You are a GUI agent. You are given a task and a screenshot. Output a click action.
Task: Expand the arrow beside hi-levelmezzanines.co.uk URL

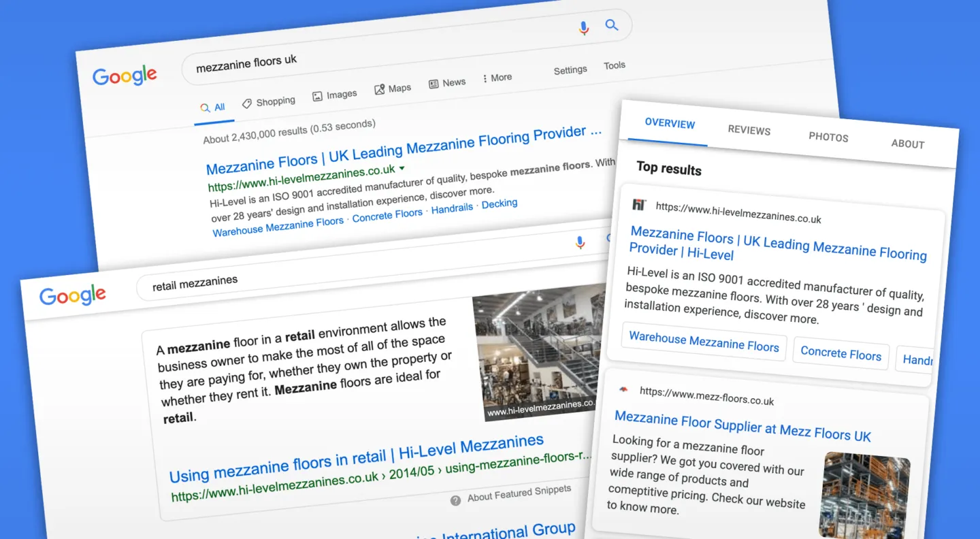tap(402, 169)
